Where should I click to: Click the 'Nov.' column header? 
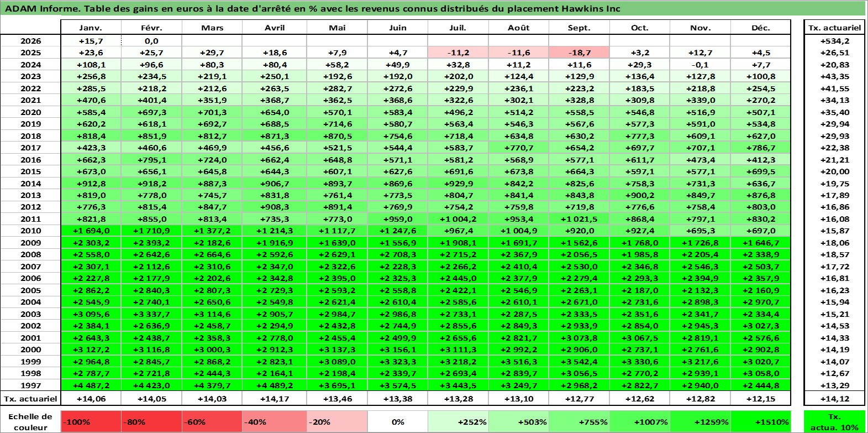coord(701,28)
